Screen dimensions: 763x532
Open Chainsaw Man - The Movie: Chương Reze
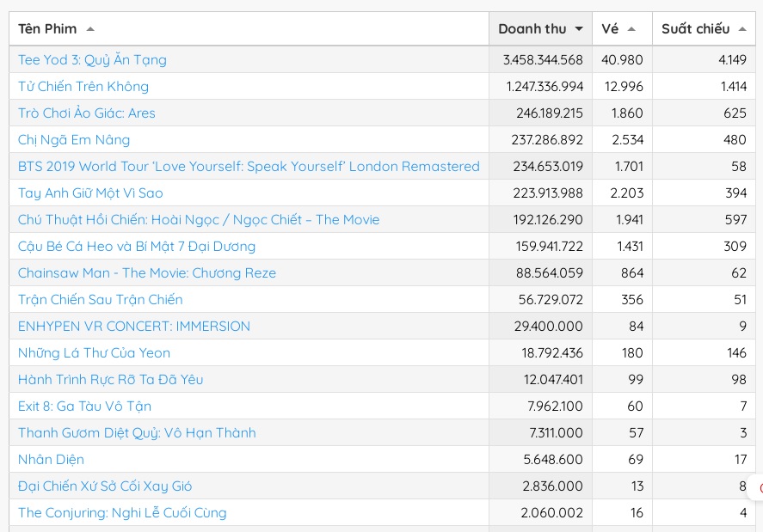[147, 273]
